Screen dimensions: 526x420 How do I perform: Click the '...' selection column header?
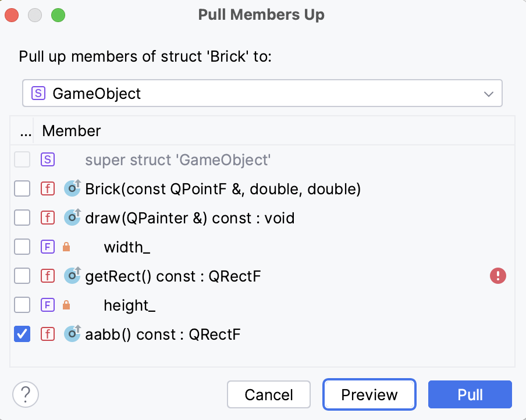tap(25, 131)
